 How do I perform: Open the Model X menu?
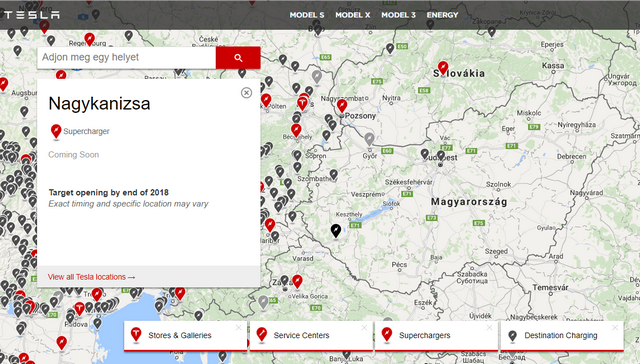(353, 15)
